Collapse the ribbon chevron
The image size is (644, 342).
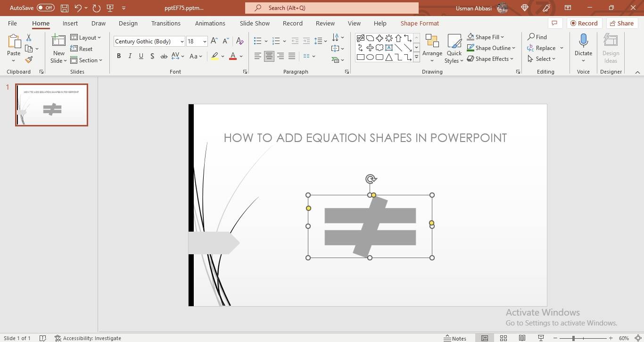pos(637,72)
